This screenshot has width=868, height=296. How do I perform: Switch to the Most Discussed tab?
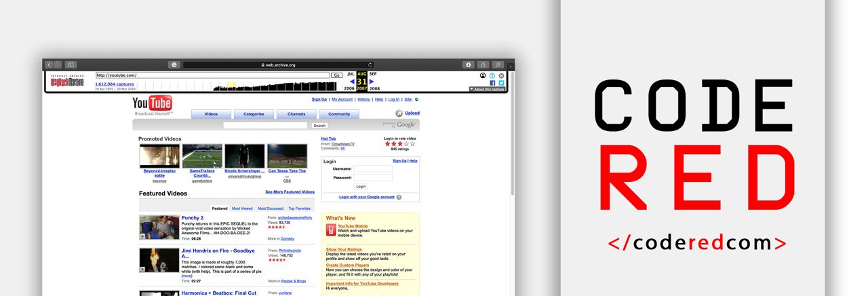pos(271,208)
